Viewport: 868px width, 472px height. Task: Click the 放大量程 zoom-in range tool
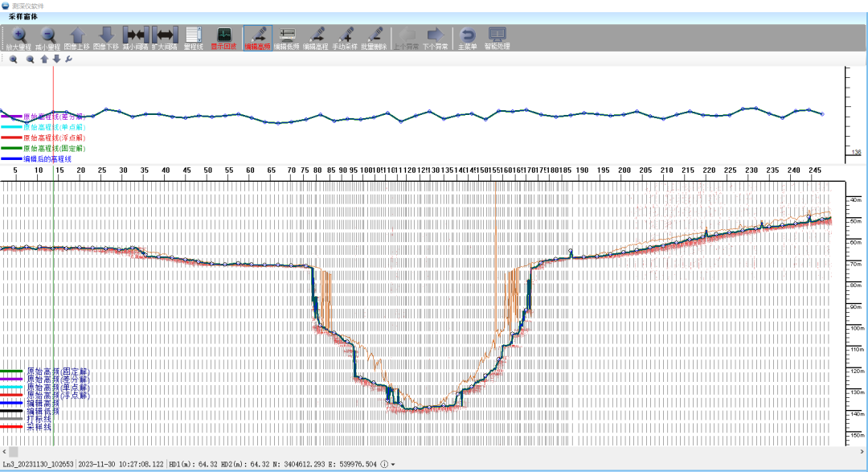coord(18,39)
